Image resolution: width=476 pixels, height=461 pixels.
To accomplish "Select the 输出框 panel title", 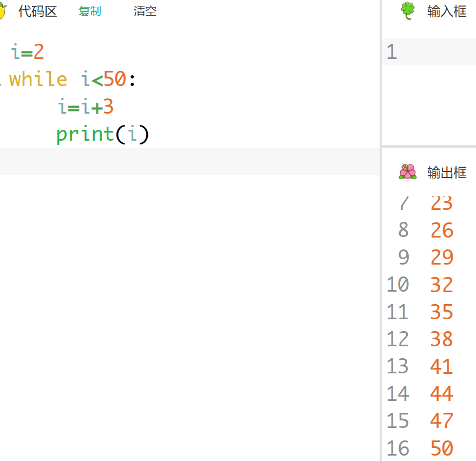I will pyautogui.click(x=447, y=173).
